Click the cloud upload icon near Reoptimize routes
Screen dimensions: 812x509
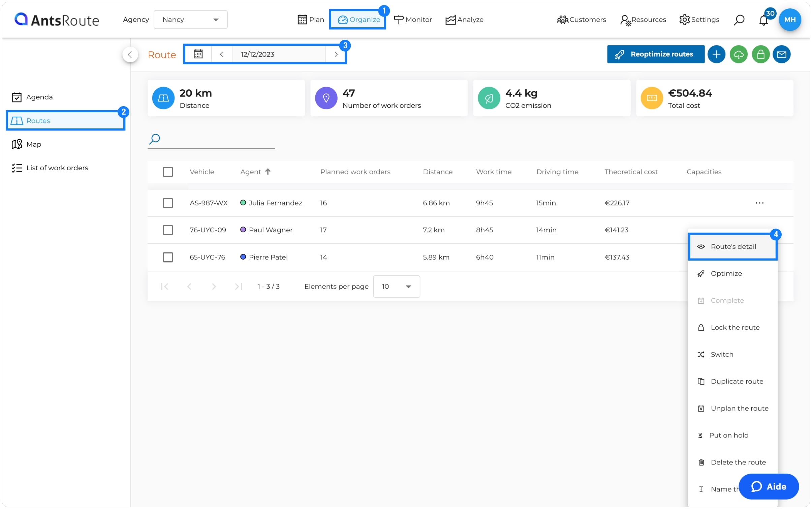[x=739, y=54]
